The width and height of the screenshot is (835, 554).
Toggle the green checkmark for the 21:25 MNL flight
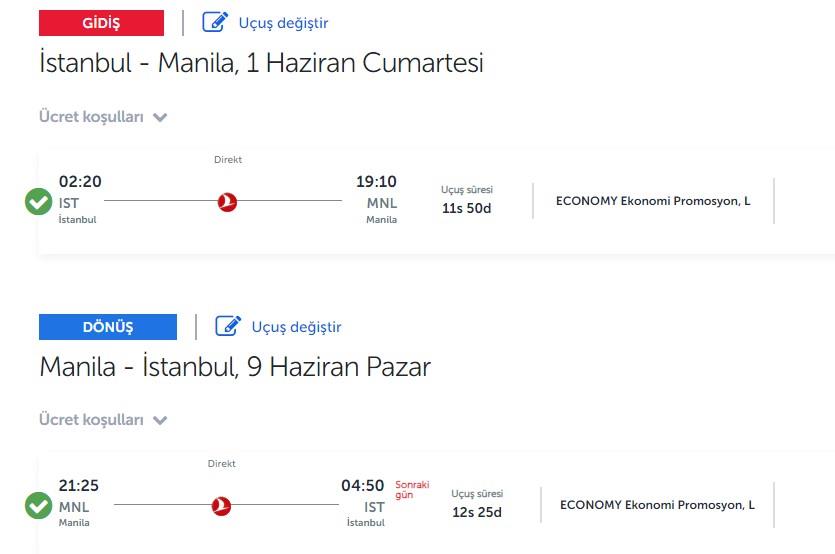[38, 506]
